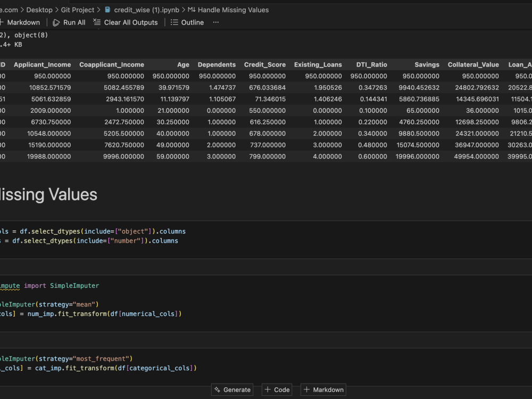Select Handle Missing Values breadcrumb item
Viewport: 532px width, 399px height.
click(x=233, y=10)
